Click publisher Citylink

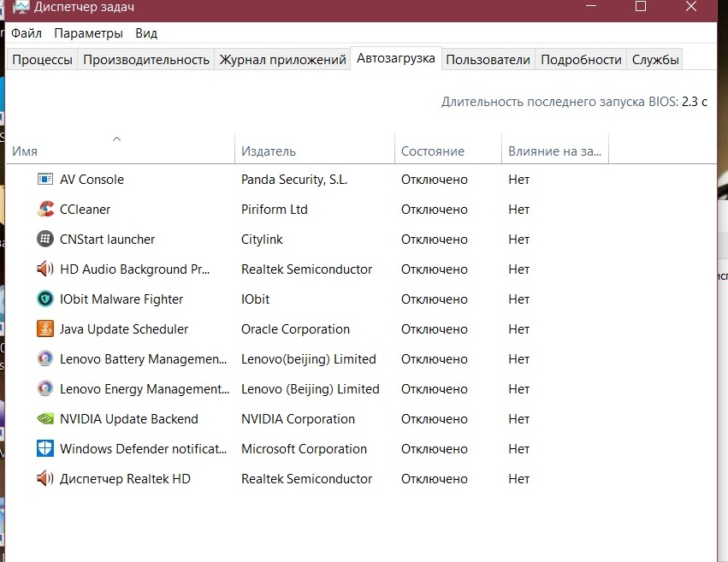pos(262,240)
